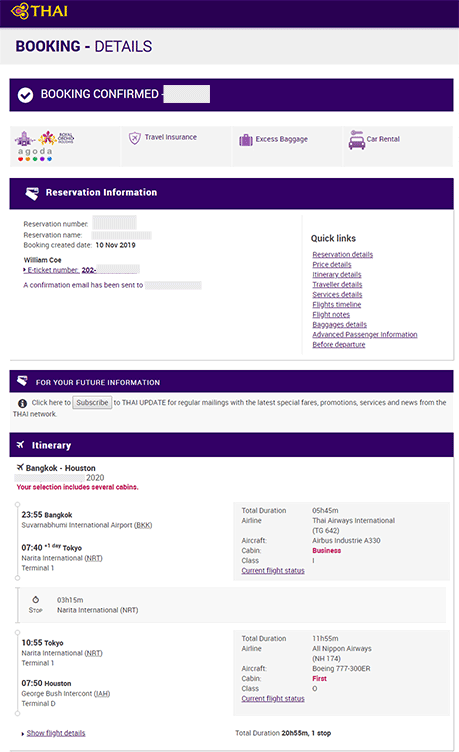Go to Flights timeline link
Viewport: 459px width, 752px height.
coord(337,304)
